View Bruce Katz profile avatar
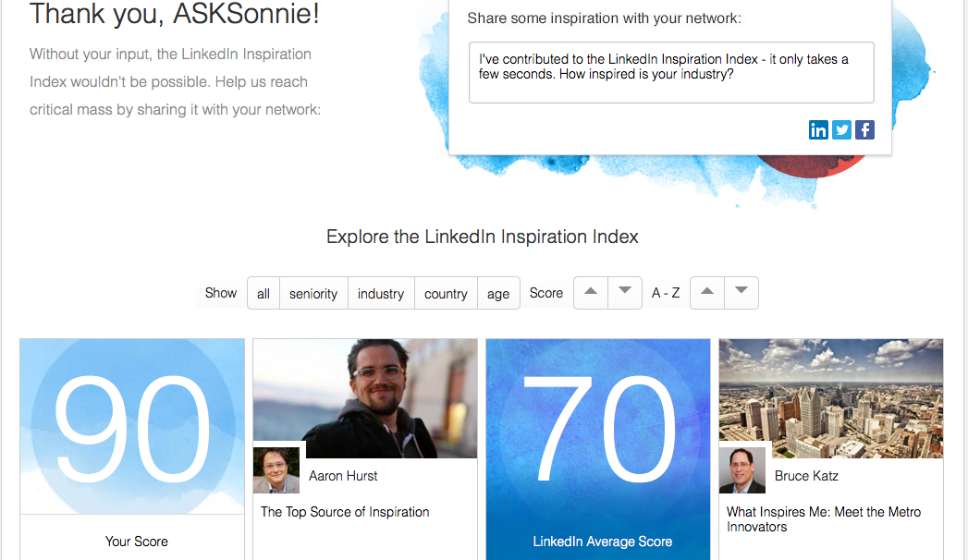Screen dimensions: 968x560 coord(742,470)
